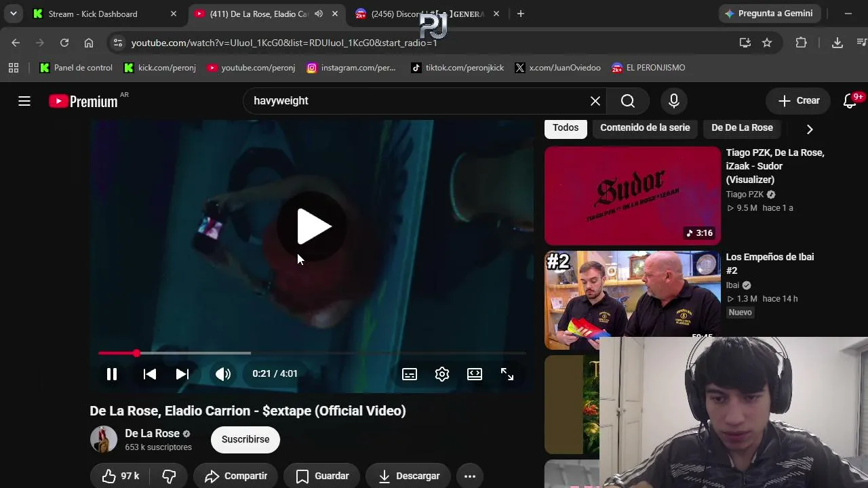This screenshot has width=868, height=488.
Task: Go to the browser home page
Action: (89, 43)
